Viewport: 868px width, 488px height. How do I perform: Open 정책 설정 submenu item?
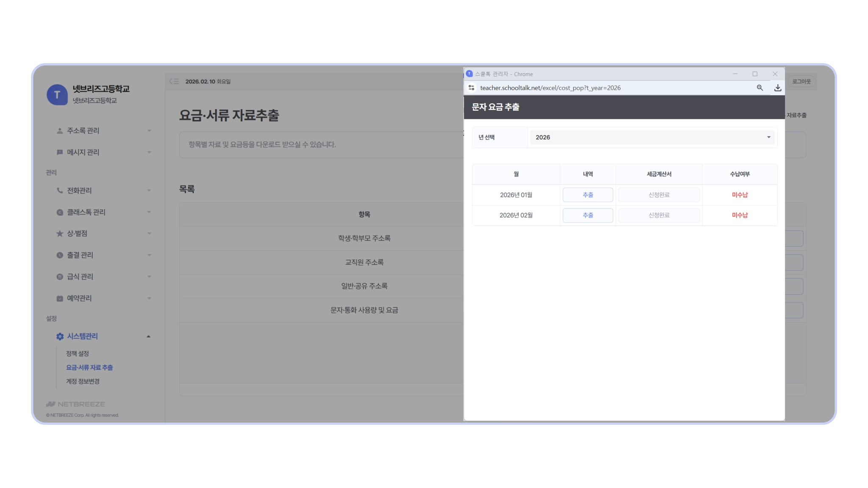click(77, 353)
